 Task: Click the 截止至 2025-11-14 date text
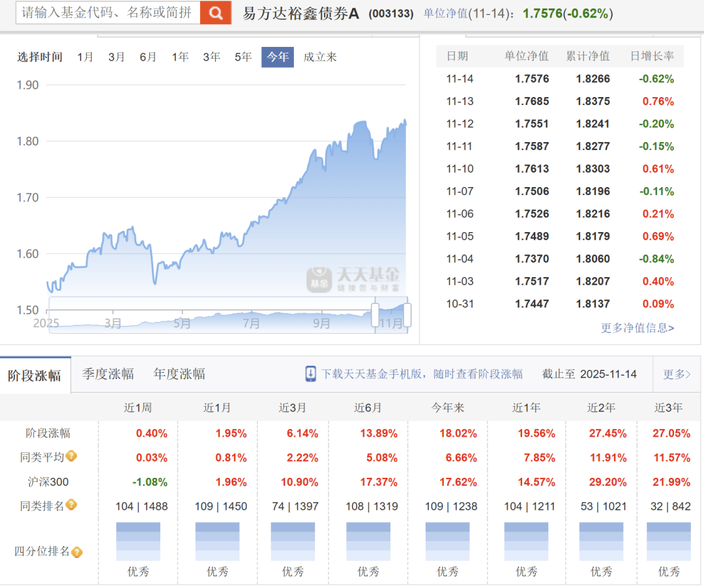click(589, 374)
